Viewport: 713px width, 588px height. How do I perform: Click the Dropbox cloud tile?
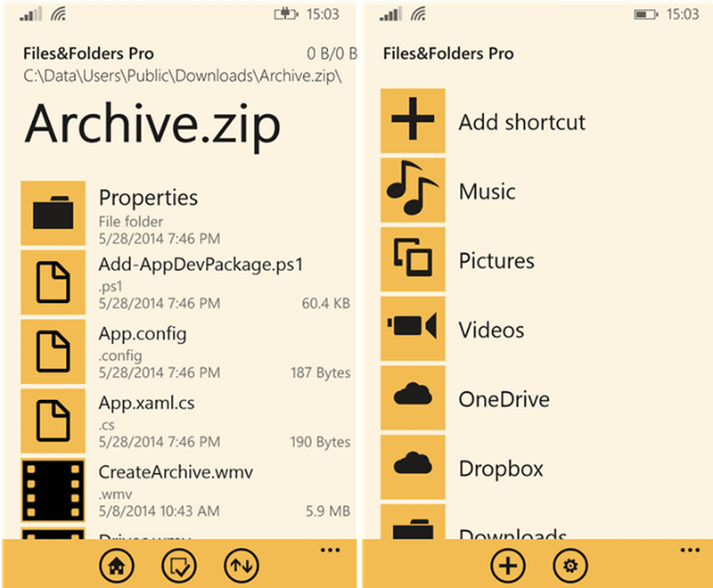[413, 467]
